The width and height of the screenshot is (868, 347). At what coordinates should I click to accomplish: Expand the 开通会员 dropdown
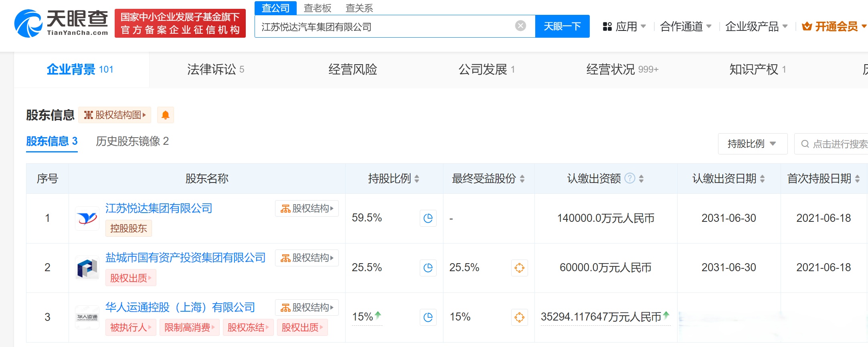[864, 26]
